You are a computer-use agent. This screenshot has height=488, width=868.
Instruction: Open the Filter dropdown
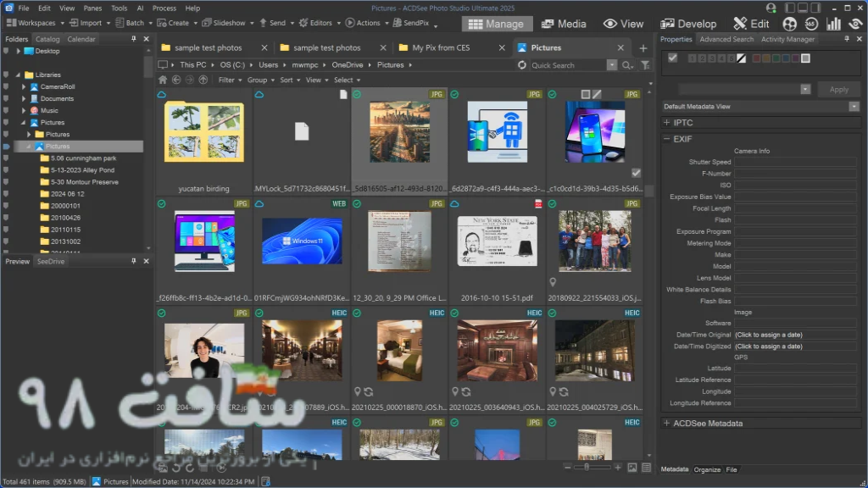point(230,80)
